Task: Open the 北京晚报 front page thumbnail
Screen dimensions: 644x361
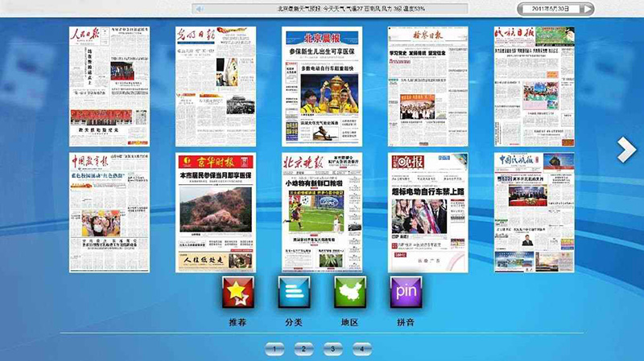Action: pyautogui.click(x=322, y=212)
